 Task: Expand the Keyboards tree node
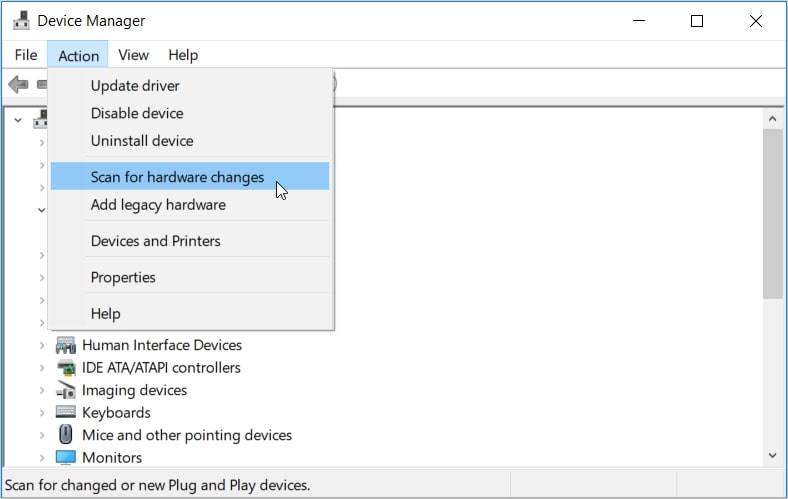(42, 412)
